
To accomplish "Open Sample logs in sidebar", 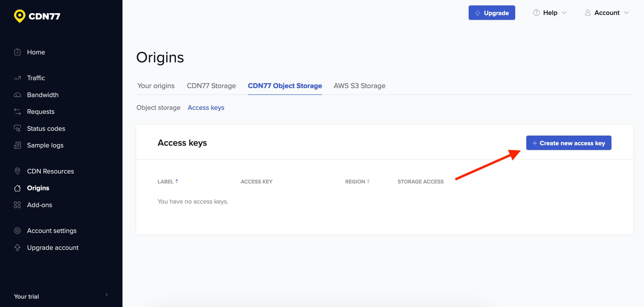I will [45, 145].
